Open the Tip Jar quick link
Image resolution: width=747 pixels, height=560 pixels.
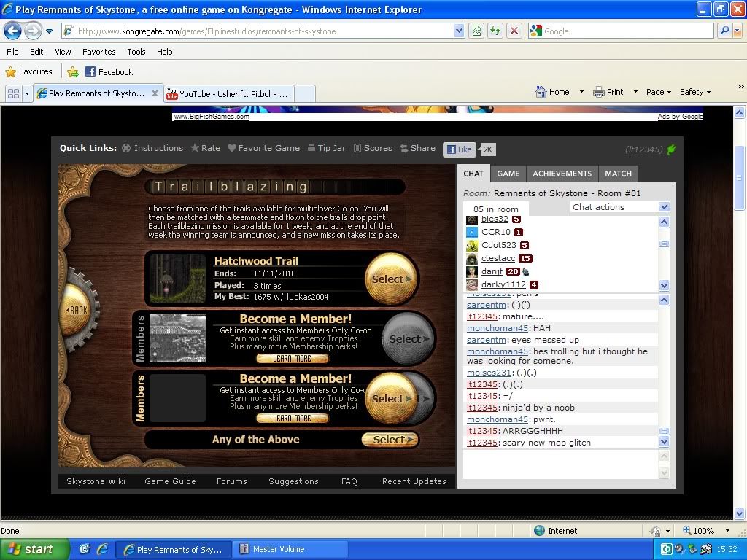[x=327, y=148]
